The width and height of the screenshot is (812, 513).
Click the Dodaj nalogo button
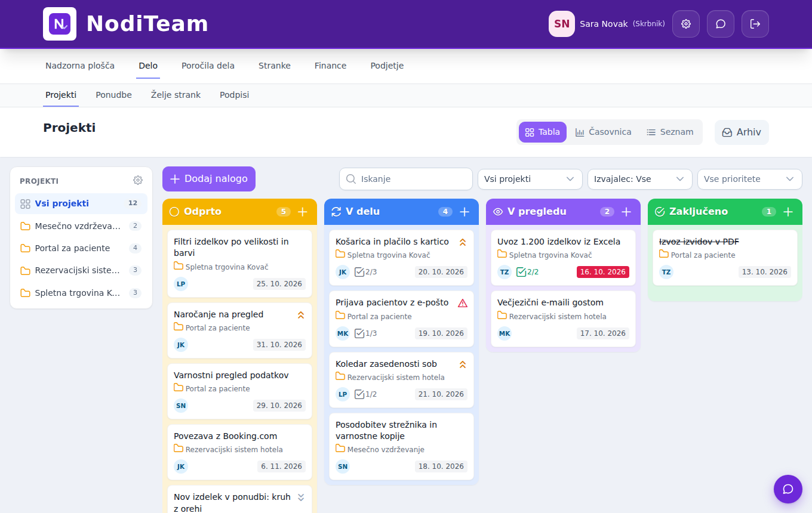point(209,179)
